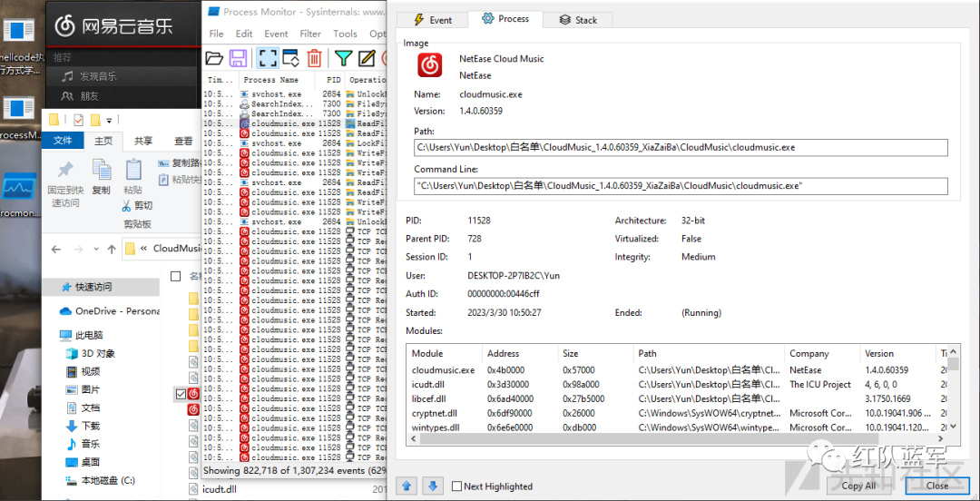980x501 pixels.
Task: Click the Process Name column header
Action: 270,80
